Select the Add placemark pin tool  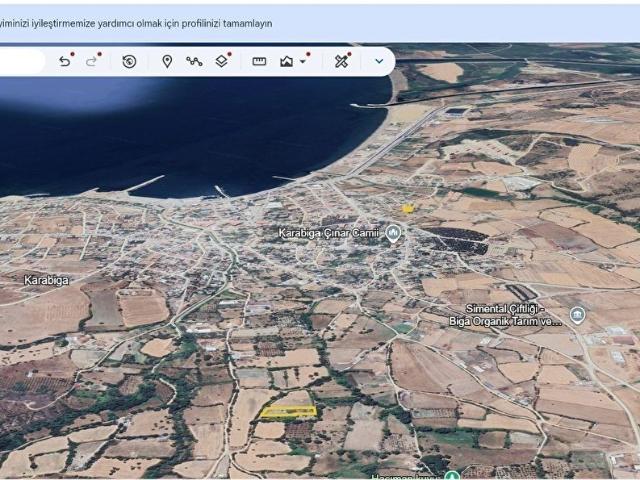click(167, 62)
